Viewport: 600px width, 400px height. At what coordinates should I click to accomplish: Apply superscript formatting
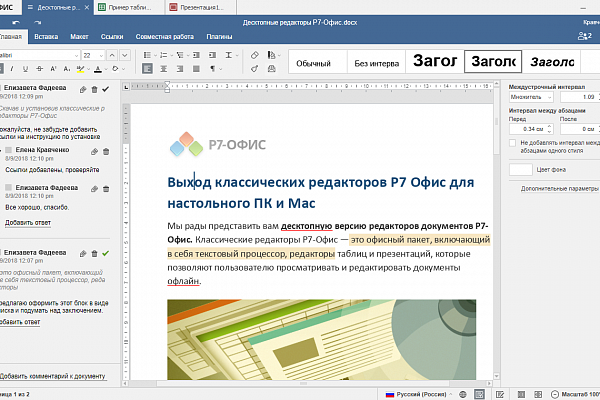tap(53, 69)
